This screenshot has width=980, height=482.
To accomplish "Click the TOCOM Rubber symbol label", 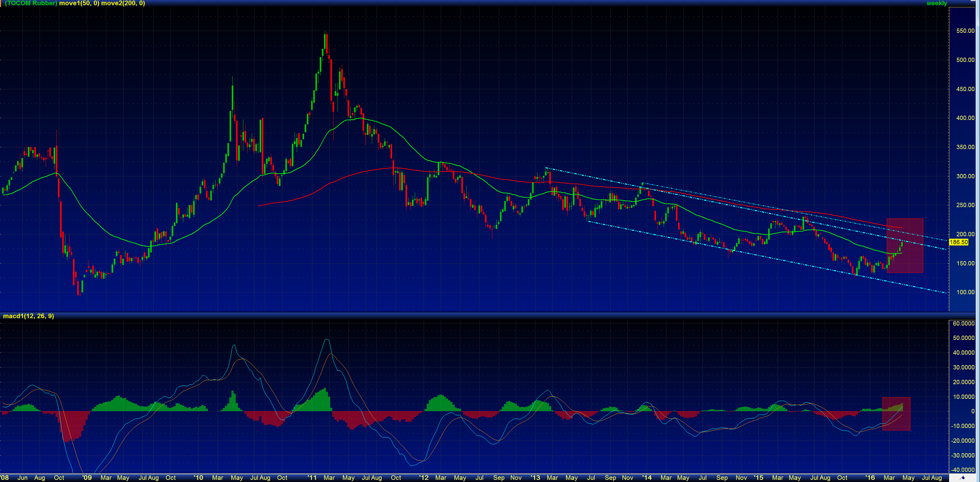I will [31, 3].
